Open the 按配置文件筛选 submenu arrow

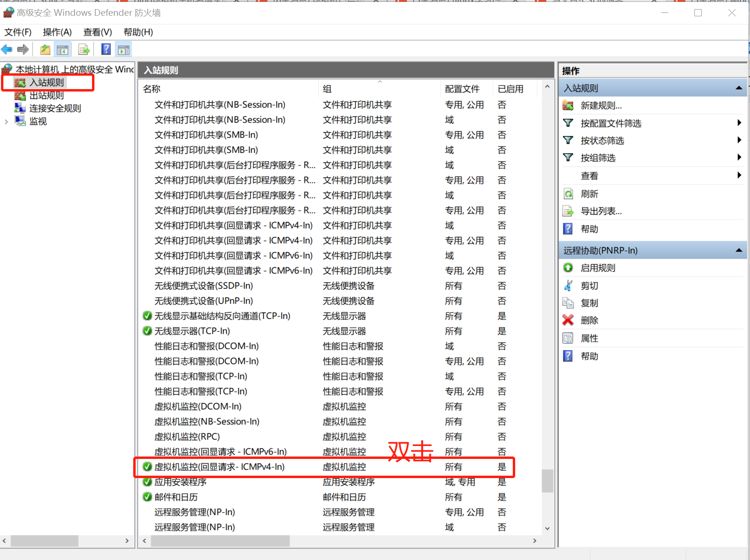(x=739, y=123)
